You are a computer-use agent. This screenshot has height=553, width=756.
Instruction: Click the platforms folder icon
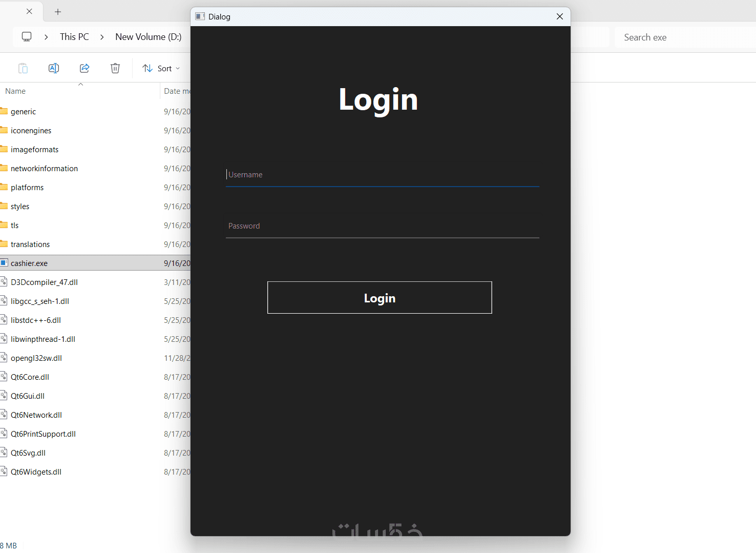[4, 187]
